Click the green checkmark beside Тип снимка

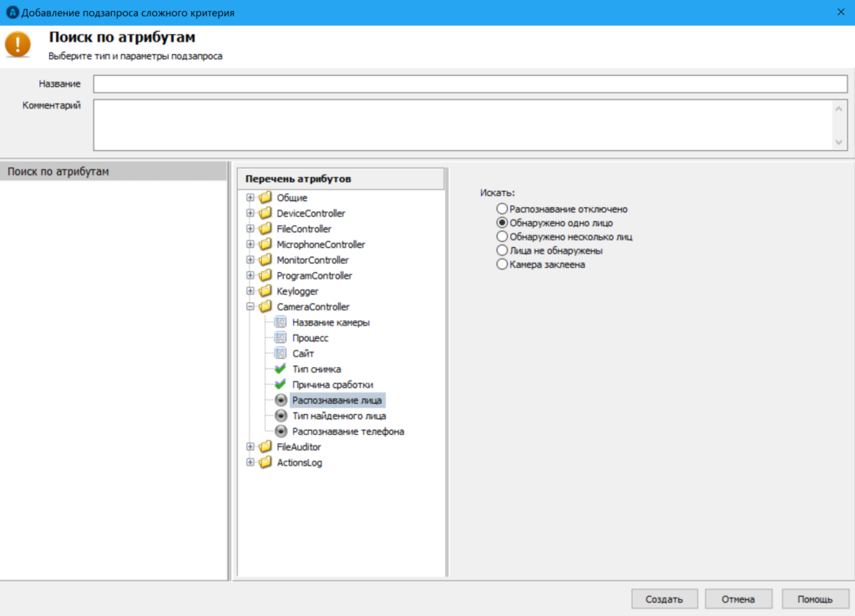point(281,369)
